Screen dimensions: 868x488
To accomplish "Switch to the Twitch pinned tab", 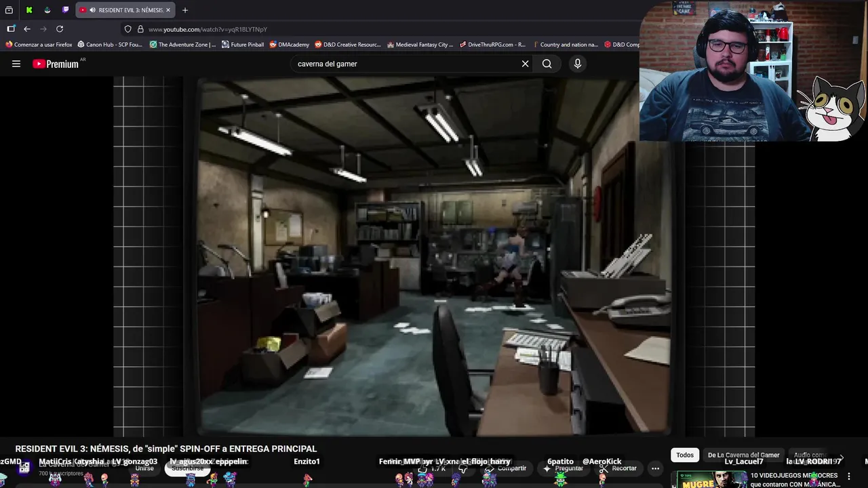I will pos(65,10).
